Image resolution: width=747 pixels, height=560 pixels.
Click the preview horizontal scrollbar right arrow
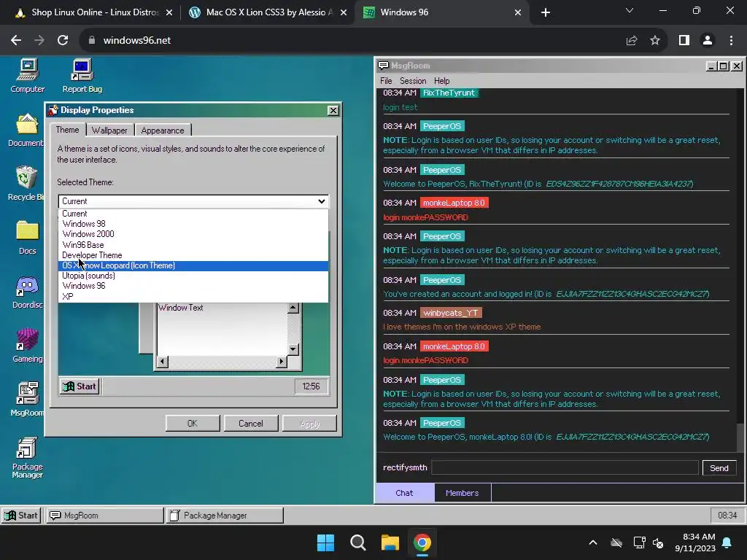tap(282, 362)
